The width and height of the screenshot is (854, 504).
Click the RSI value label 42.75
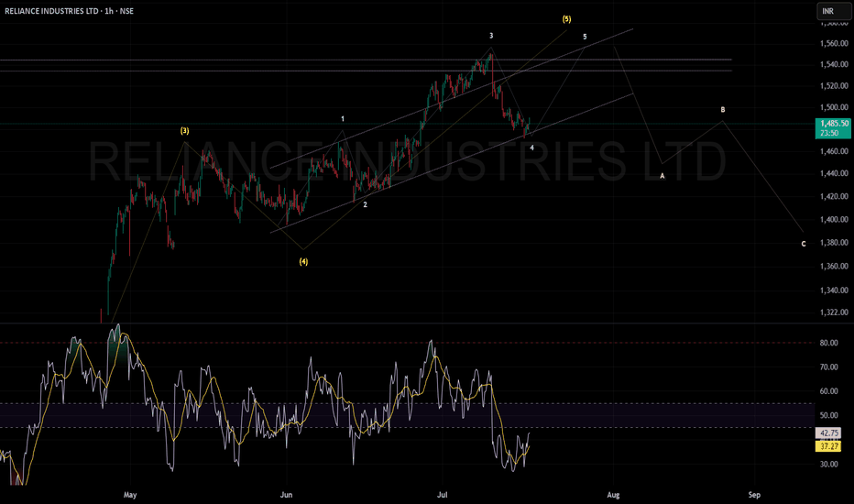(828, 433)
